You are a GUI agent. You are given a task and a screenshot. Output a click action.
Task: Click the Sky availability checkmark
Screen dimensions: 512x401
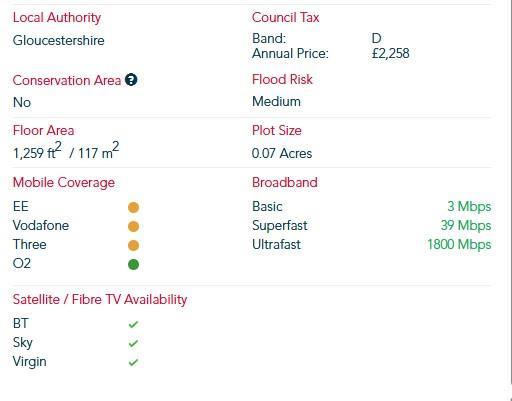133,343
